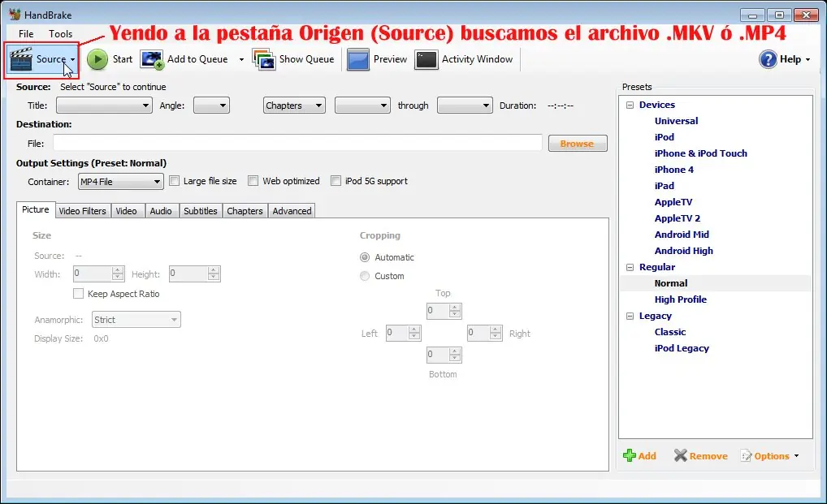Select Custom cropping radio button
Image resolution: width=827 pixels, height=504 pixels.
click(x=365, y=276)
